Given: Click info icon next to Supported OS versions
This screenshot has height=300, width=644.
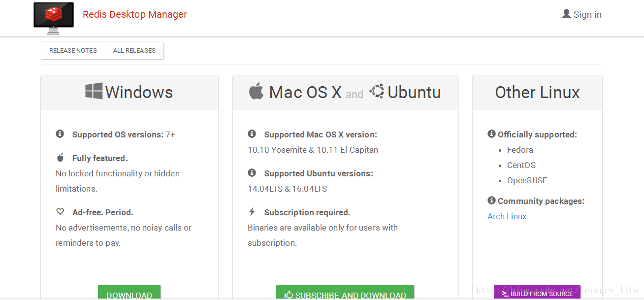Looking at the screenshot, I should click(60, 133).
